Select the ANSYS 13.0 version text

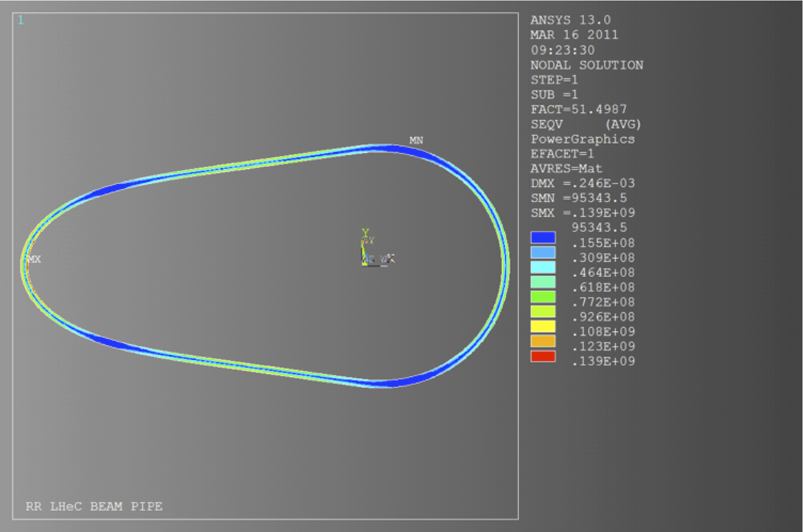pyautogui.click(x=570, y=20)
